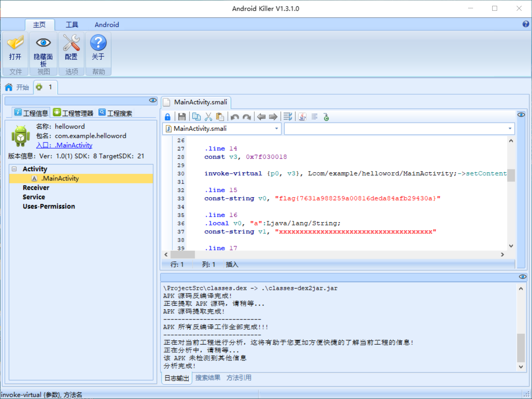Viewport: 532px width, 399px height.
Task: Select the MainActivity.smali editor tab
Action: (196, 102)
